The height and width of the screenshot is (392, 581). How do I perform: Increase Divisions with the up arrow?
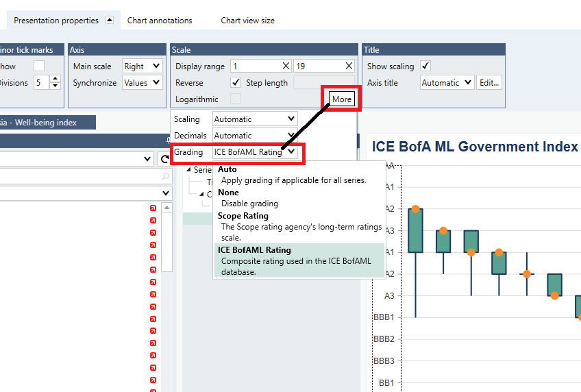coord(55,79)
